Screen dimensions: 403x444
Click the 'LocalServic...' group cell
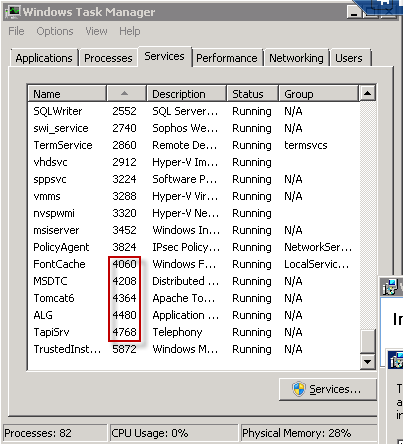coord(317,264)
